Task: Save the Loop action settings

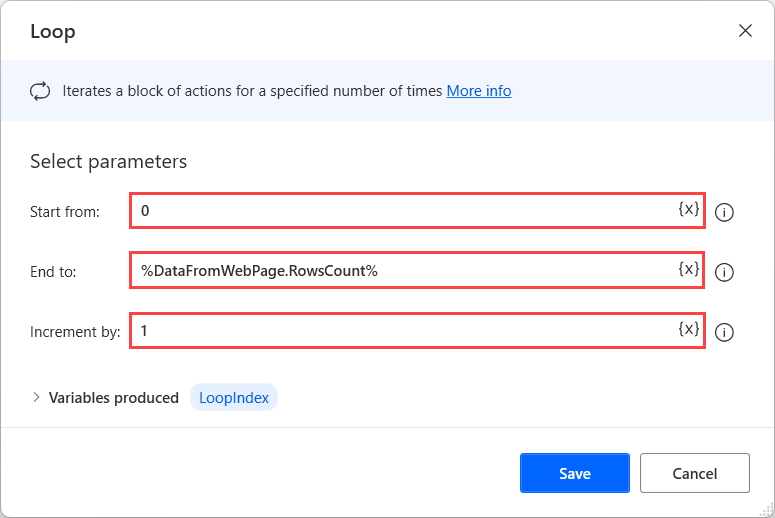Action: (574, 473)
